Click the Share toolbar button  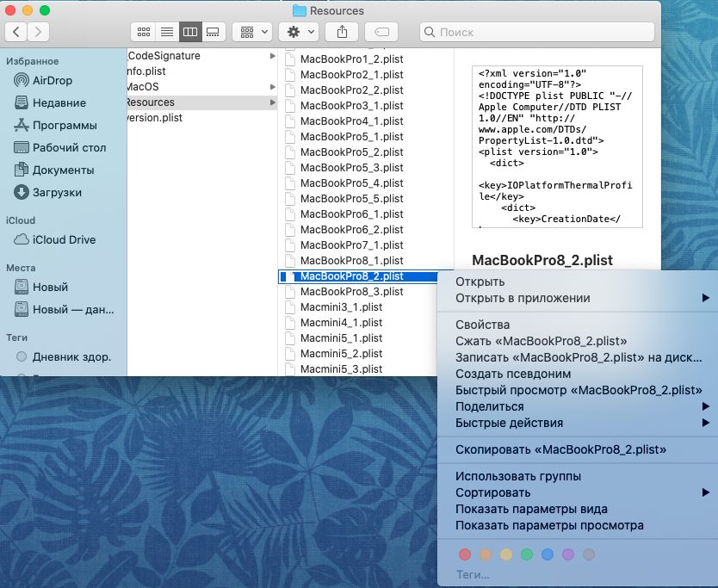point(342,32)
